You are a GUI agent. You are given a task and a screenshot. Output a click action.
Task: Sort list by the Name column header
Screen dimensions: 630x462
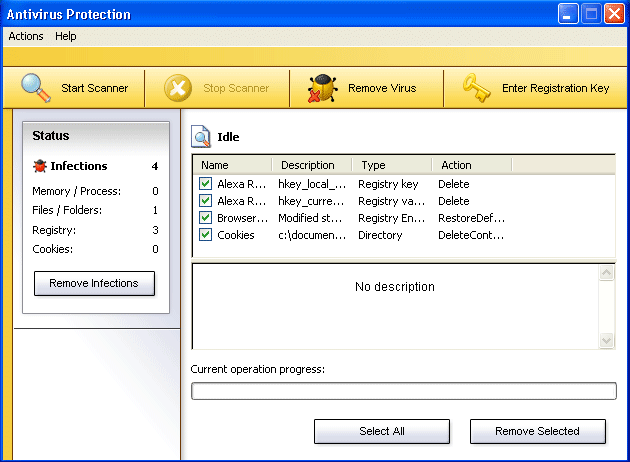point(232,165)
